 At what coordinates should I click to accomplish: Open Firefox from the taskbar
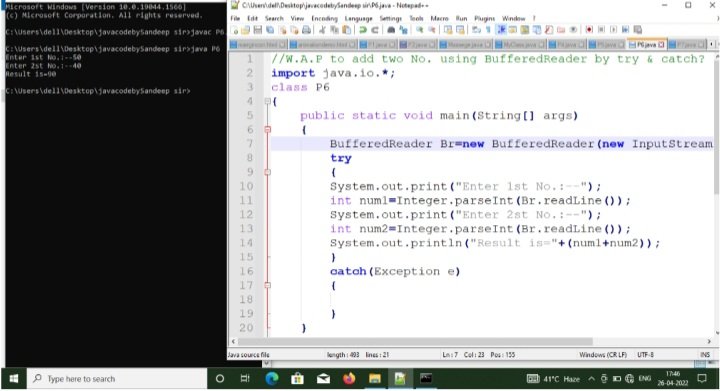pyautogui.click(x=349, y=379)
